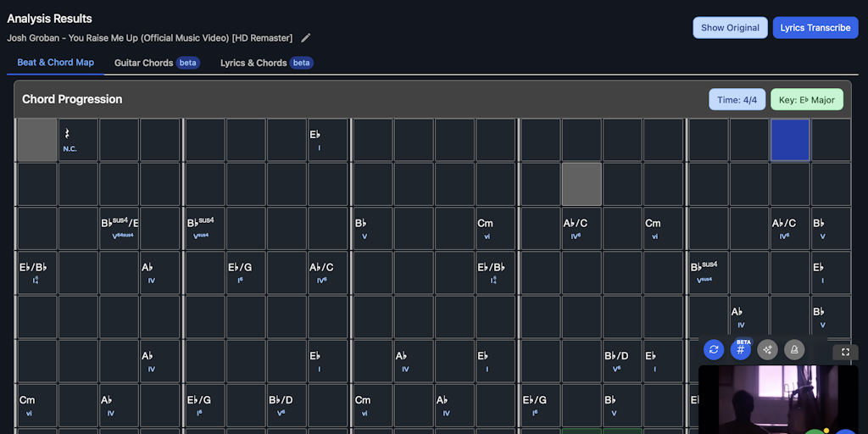Click the gray beat cell in first row
The width and height of the screenshot is (868, 434).
(x=36, y=140)
